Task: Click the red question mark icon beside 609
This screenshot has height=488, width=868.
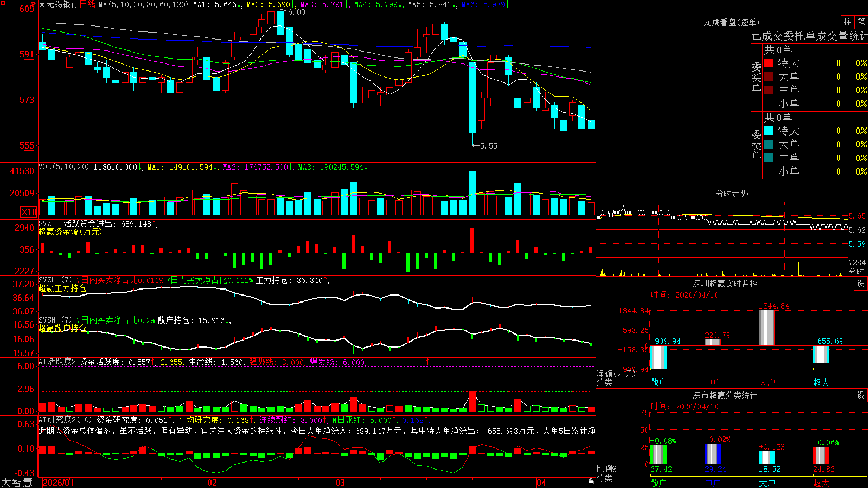Action: pos(34,4)
